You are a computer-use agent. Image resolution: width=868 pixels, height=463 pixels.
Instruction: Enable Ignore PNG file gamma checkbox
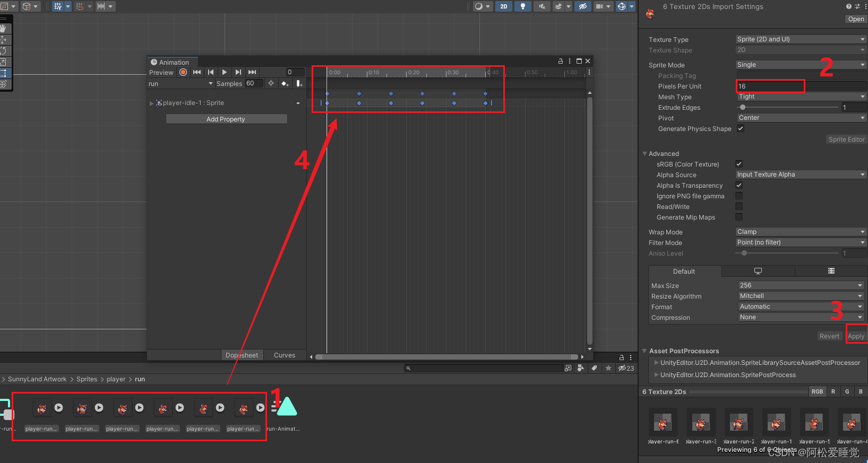click(739, 196)
